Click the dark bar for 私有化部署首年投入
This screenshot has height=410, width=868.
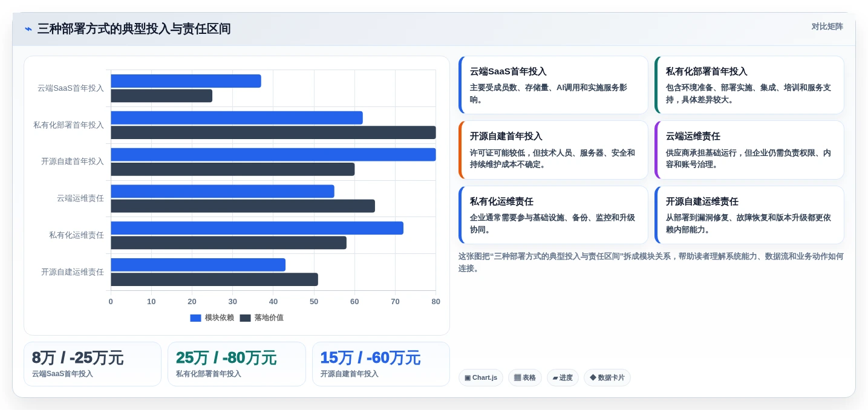tap(273, 132)
